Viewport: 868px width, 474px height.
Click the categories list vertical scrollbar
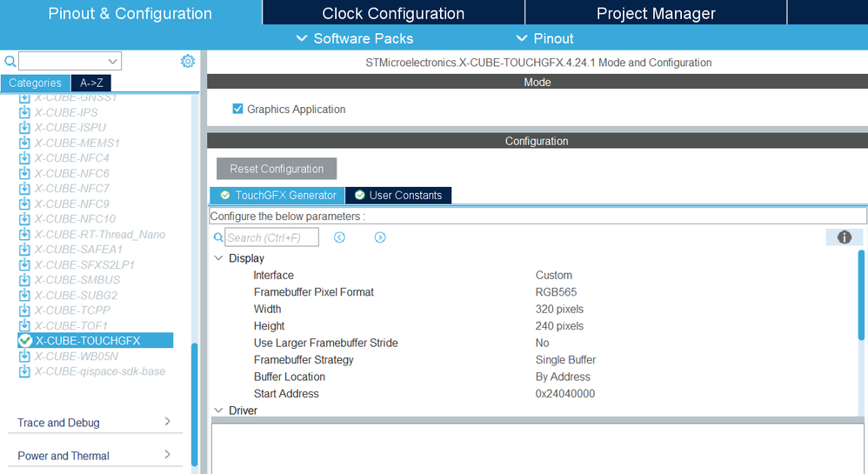[x=194, y=404]
